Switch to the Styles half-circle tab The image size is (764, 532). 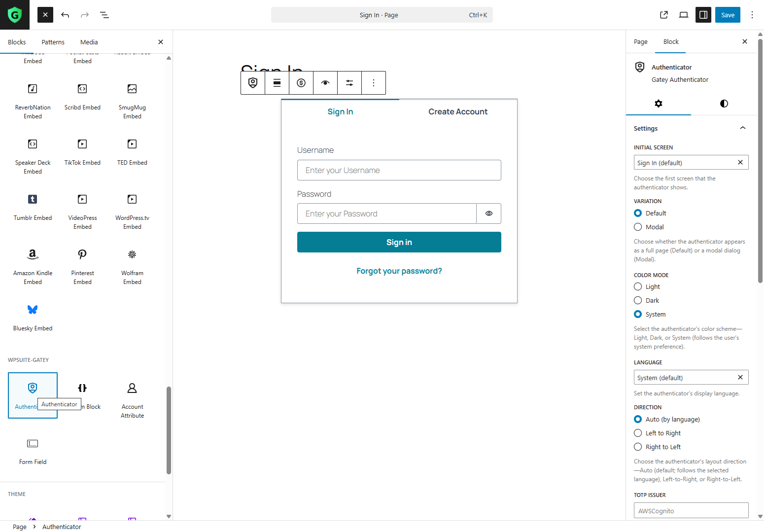tap(724, 104)
